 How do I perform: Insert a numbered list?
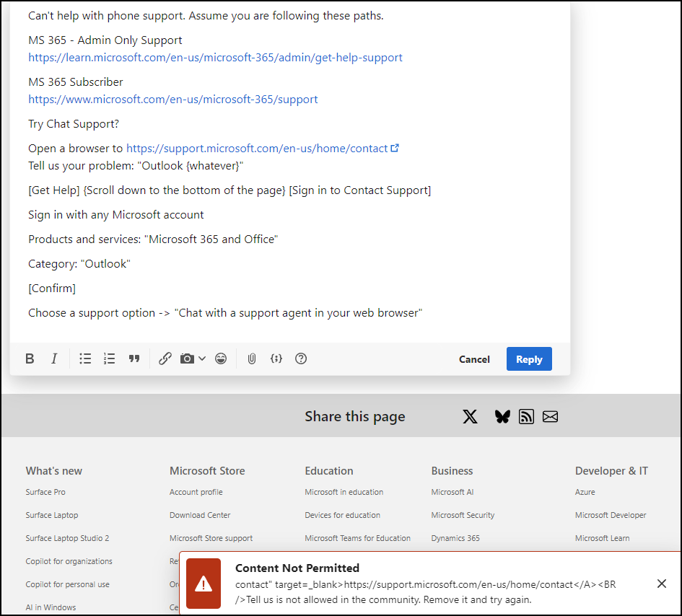(x=109, y=359)
